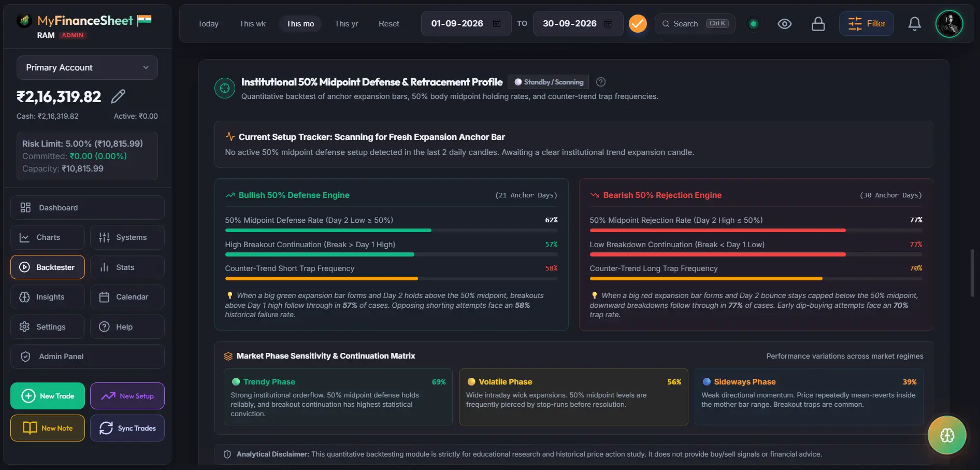Click the layers icon beside Market Phase Sensitivity
Image resolution: width=980 pixels, height=470 pixels.
pyautogui.click(x=228, y=356)
